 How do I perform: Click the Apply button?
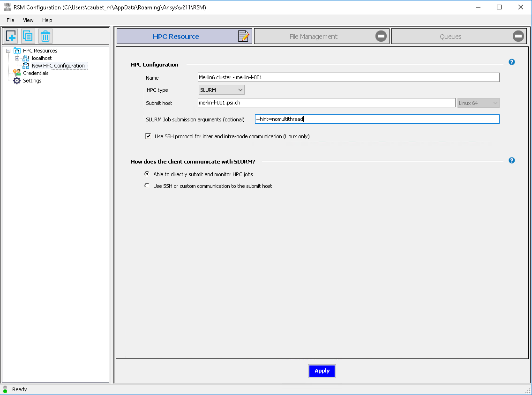(322, 371)
